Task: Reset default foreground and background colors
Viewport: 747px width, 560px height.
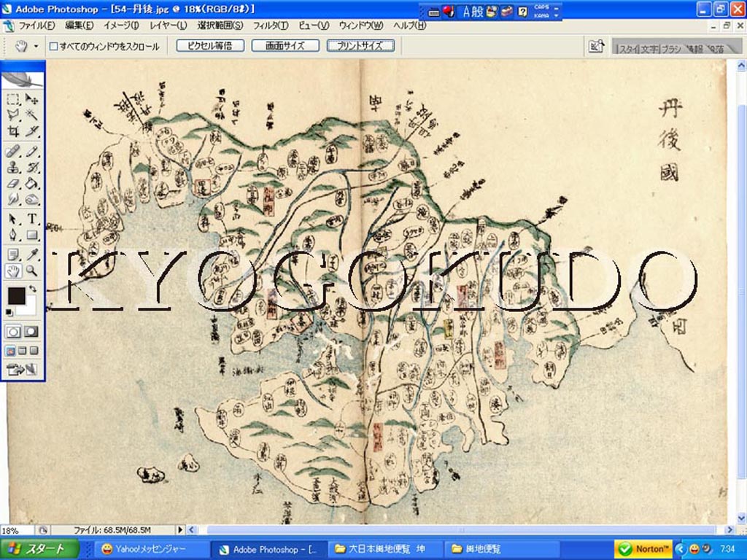Action: tap(9, 312)
